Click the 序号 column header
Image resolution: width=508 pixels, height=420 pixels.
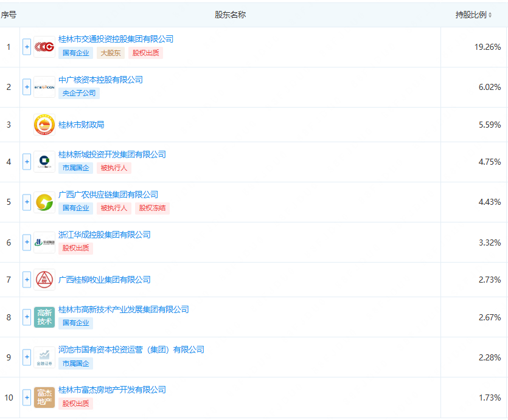click(9, 15)
